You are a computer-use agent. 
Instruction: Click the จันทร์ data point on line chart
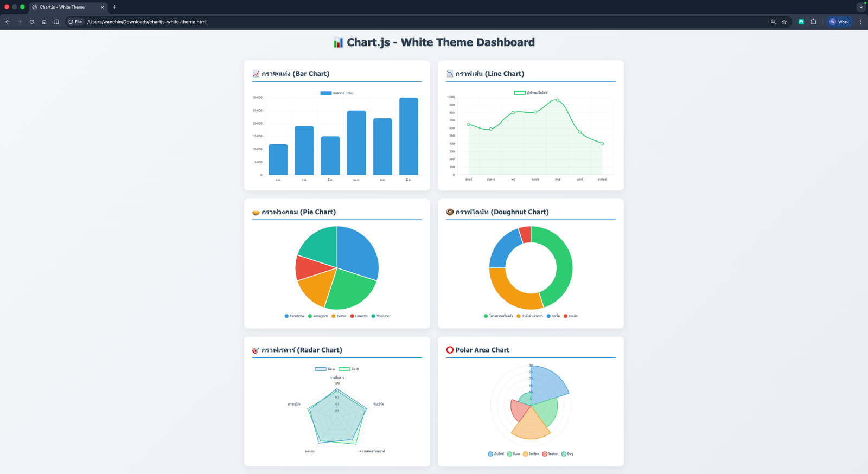click(x=469, y=124)
